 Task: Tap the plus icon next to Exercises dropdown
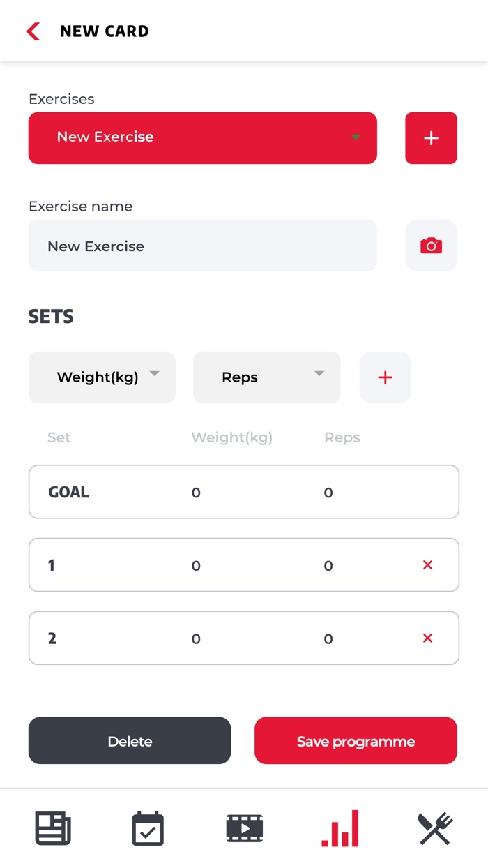(431, 137)
